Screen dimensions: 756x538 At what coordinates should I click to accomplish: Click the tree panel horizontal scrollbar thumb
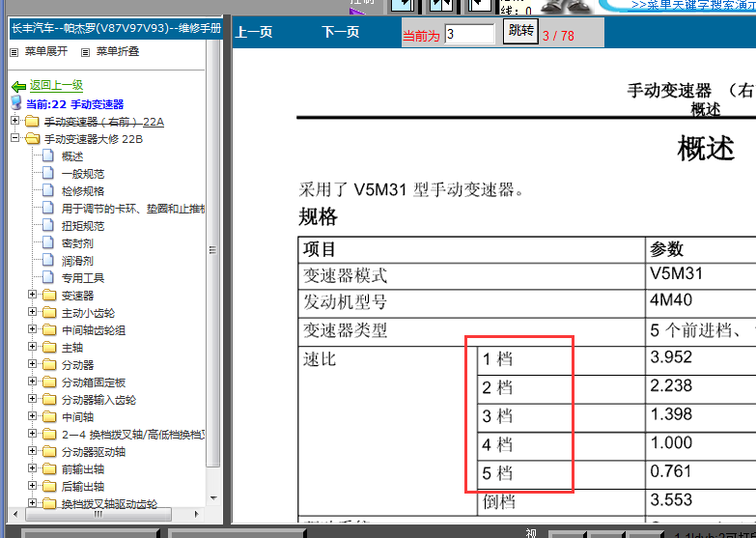[98, 515]
